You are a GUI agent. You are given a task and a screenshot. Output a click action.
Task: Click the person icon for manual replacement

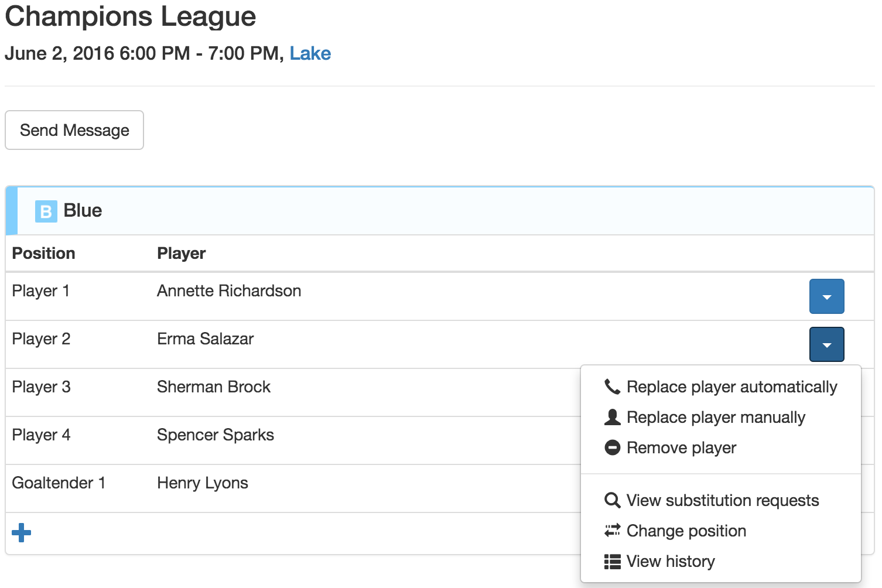[612, 417]
